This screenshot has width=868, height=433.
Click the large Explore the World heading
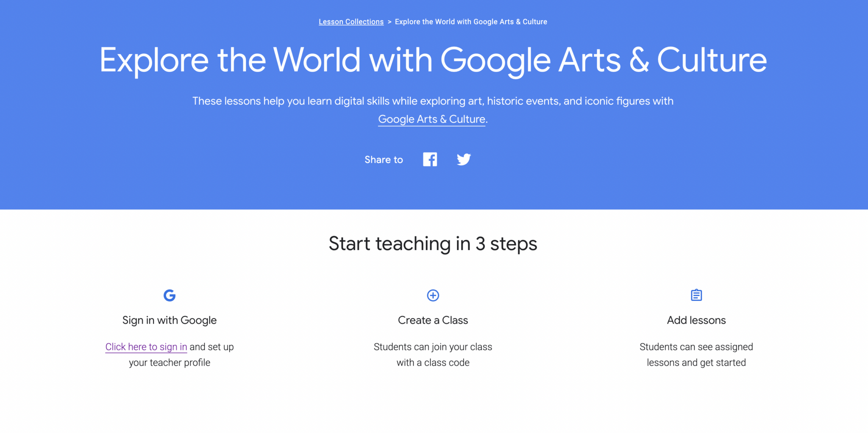(433, 60)
